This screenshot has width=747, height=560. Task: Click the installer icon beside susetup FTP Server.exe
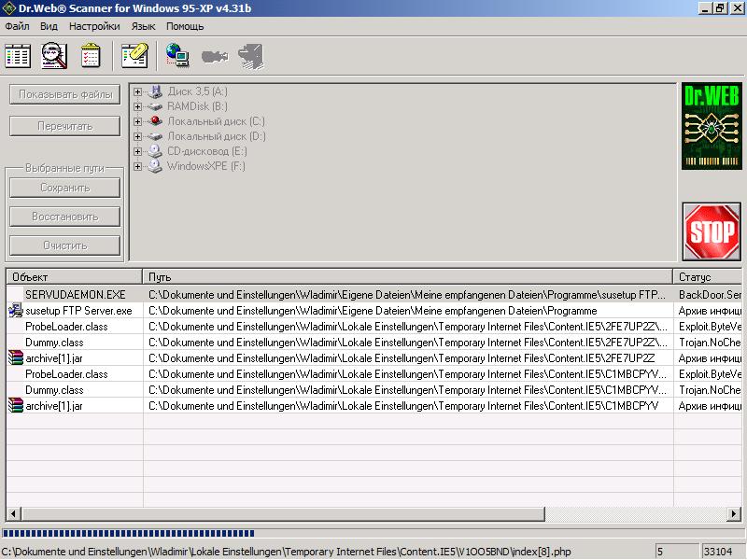(16, 311)
